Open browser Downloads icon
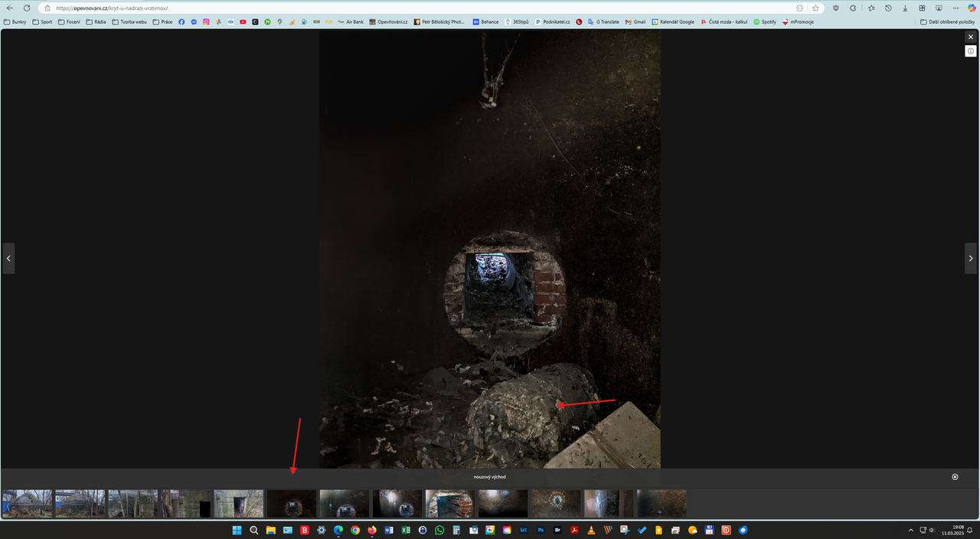The height and width of the screenshot is (539, 980). (x=905, y=8)
